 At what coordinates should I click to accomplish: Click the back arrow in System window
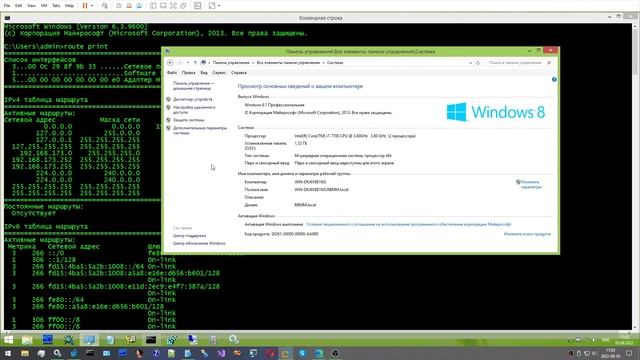170,63
